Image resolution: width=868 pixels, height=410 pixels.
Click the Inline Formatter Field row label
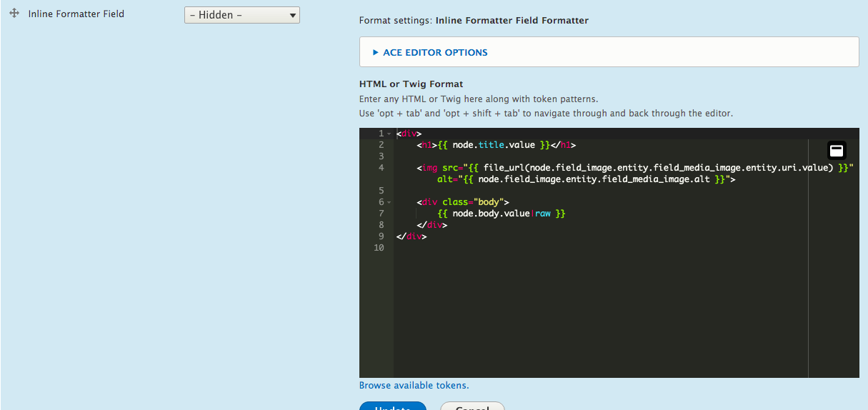[x=76, y=14]
